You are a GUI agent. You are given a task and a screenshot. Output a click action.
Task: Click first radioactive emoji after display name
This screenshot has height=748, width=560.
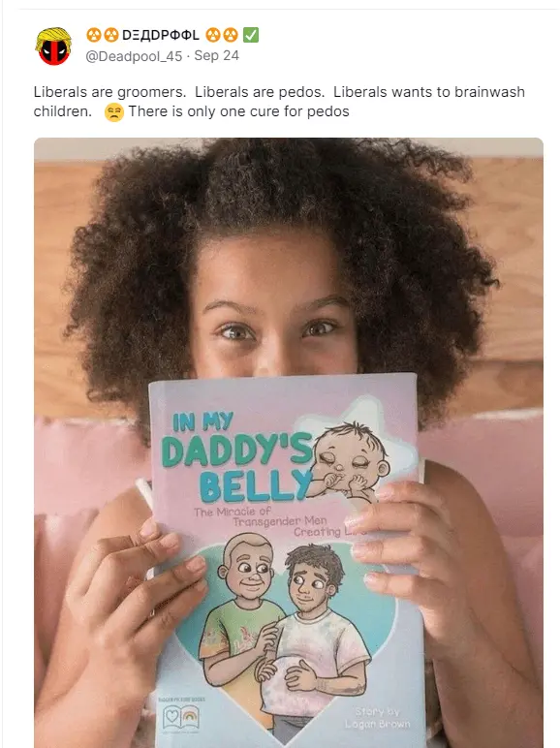214,35
